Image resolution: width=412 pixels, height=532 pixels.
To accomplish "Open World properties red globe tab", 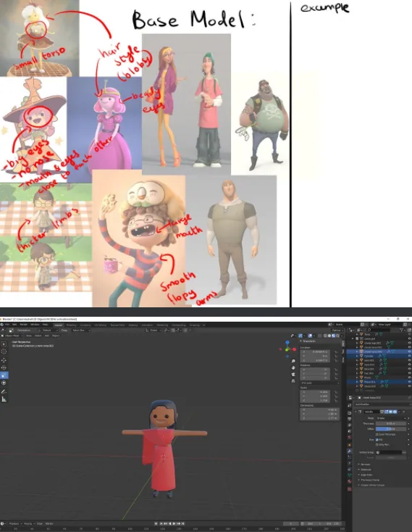I will (349, 437).
